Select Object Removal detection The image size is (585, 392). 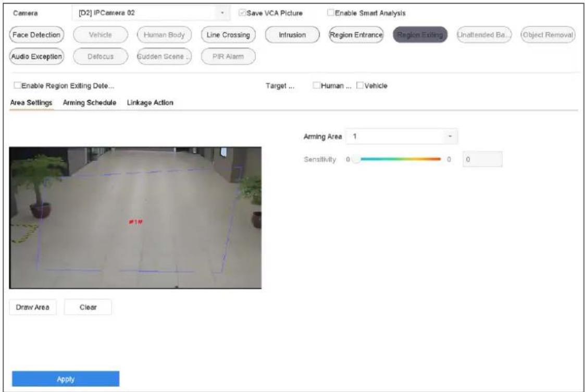[x=547, y=35]
